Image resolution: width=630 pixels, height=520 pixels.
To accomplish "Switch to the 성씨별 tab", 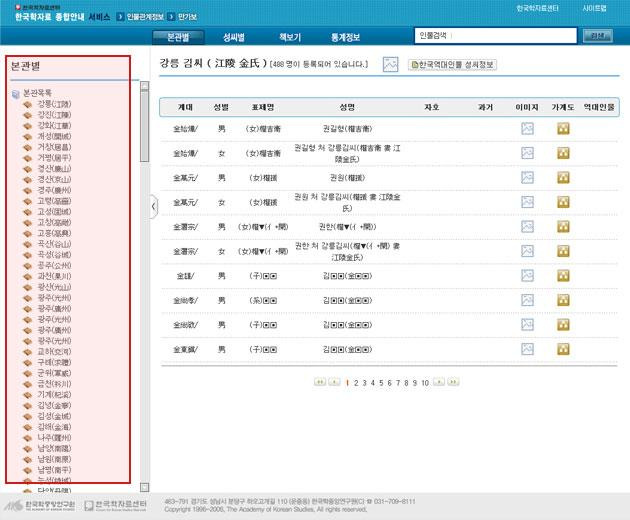I will pos(234,37).
